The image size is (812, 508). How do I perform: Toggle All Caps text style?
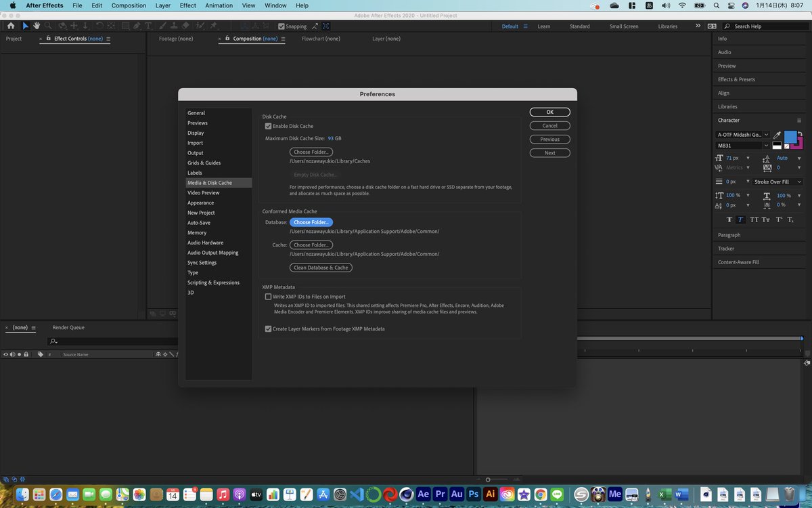tap(754, 219)
